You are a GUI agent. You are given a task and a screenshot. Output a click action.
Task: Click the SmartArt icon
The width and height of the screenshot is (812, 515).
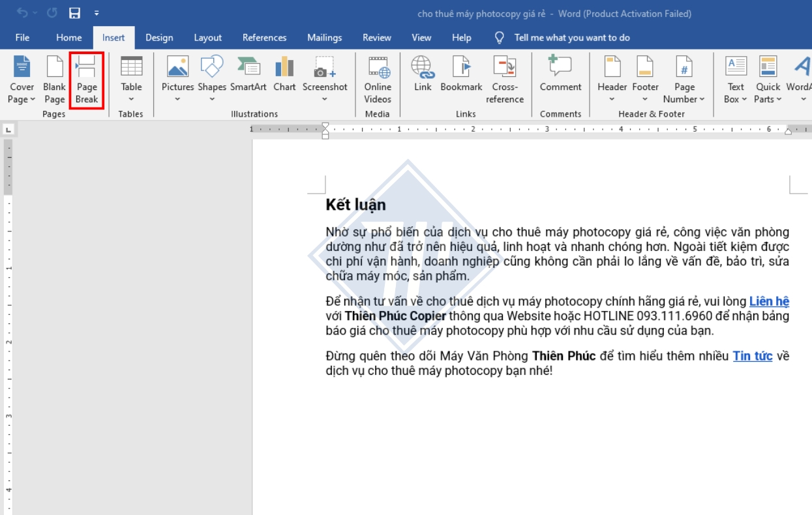point(248,67)
